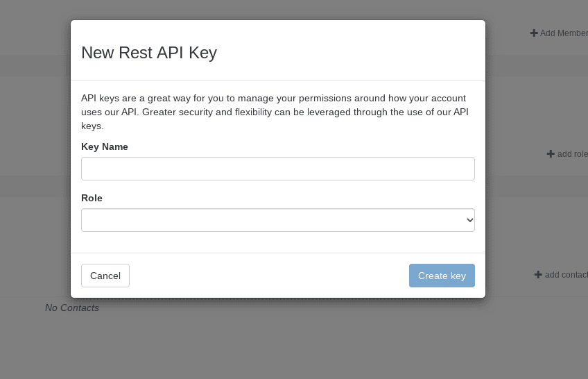Click the No Contacts placeholder text
Viewport: 588px width, 379px height.
click(72, 308)
